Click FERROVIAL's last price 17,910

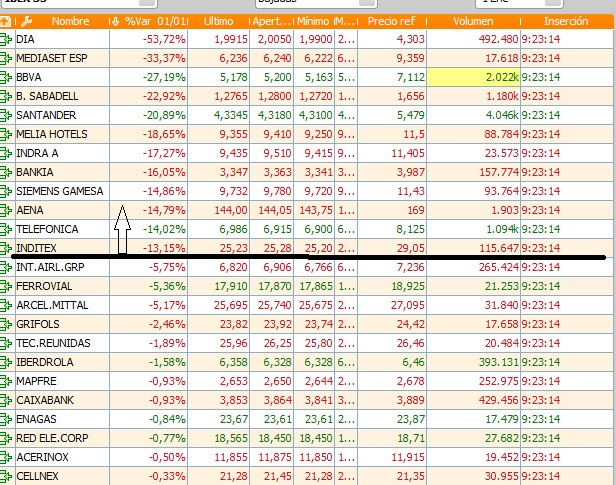(231, 286)
